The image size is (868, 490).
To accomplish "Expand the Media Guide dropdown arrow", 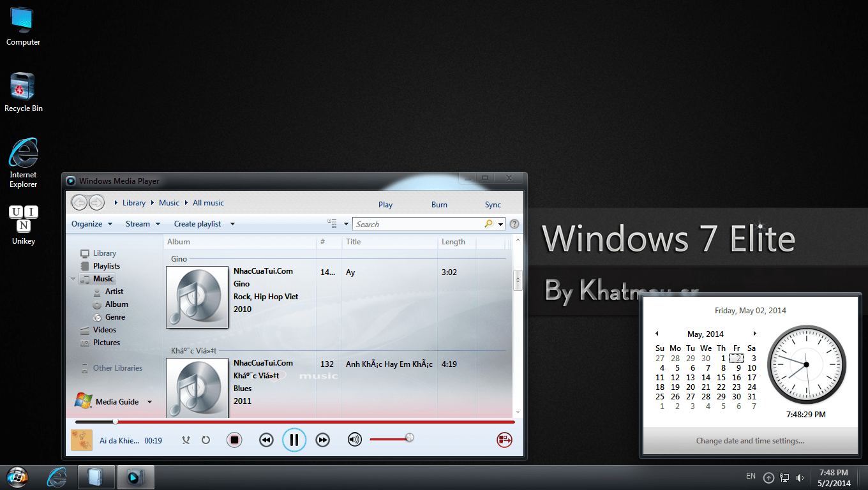I will point(149,402).
